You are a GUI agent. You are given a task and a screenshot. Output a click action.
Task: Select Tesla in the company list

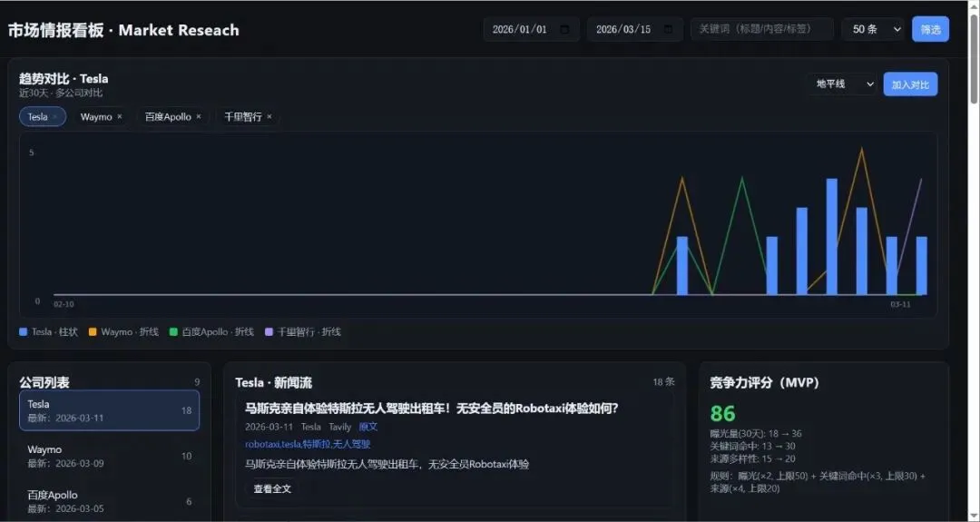[x=110, y=410]
